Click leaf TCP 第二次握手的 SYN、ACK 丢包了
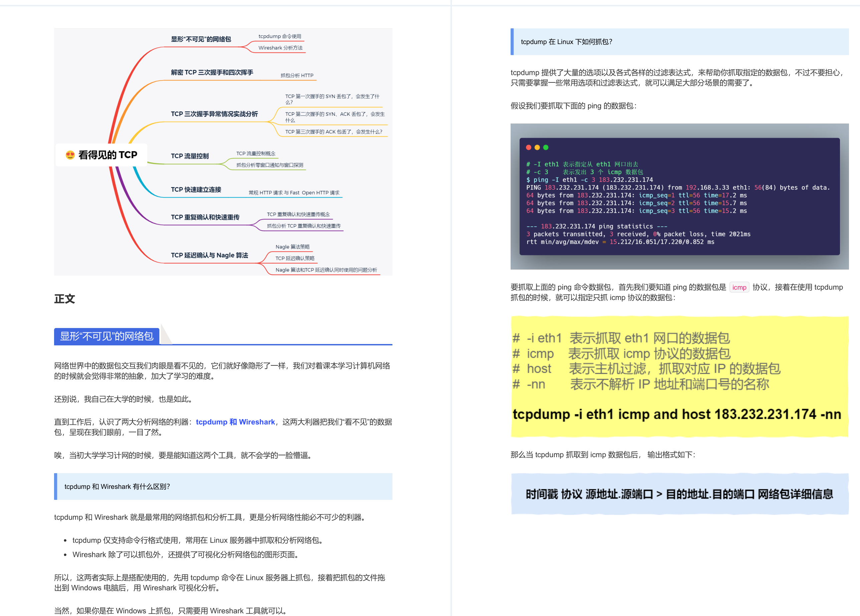Viewport: 860px width, 616px height. [x=335, y=117]
